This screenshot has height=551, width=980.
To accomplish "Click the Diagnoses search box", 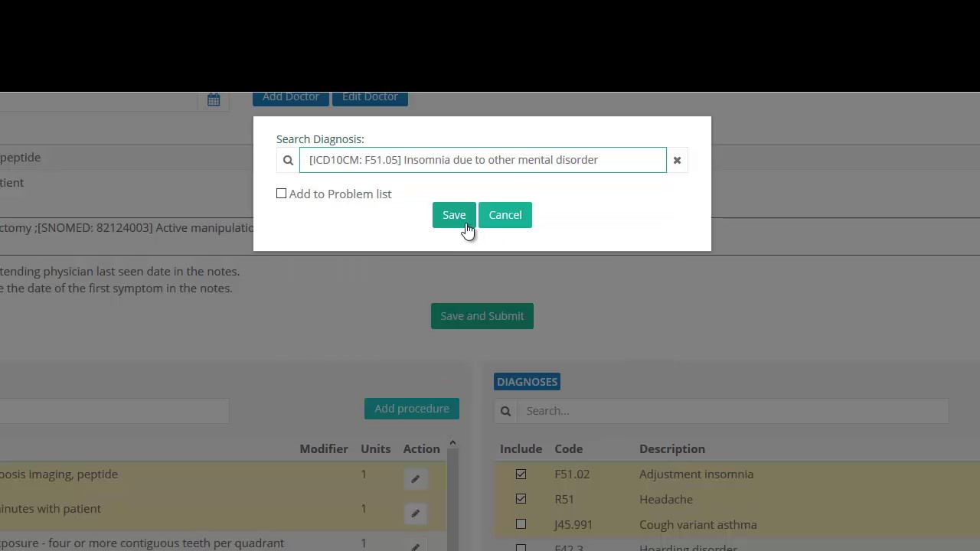I will pos(733,411).
